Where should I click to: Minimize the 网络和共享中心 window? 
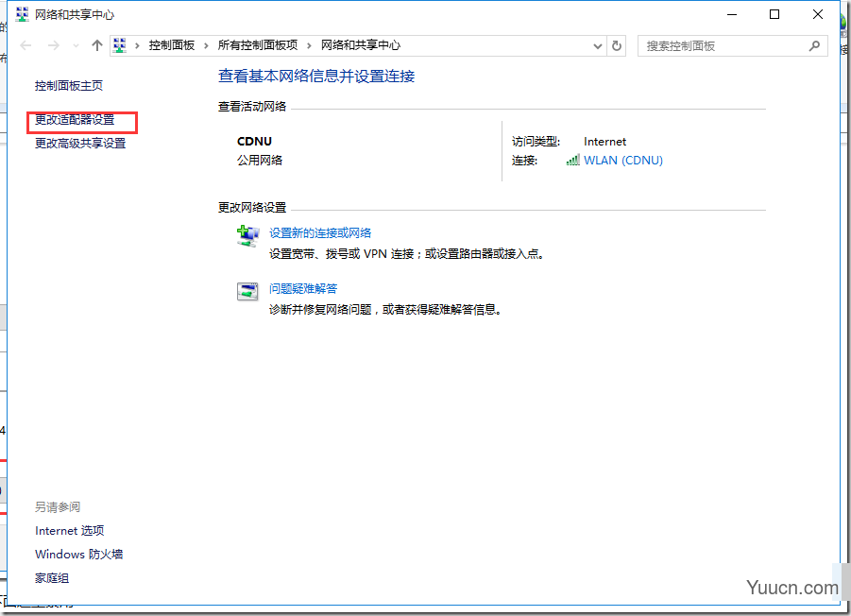coord(732,15)
